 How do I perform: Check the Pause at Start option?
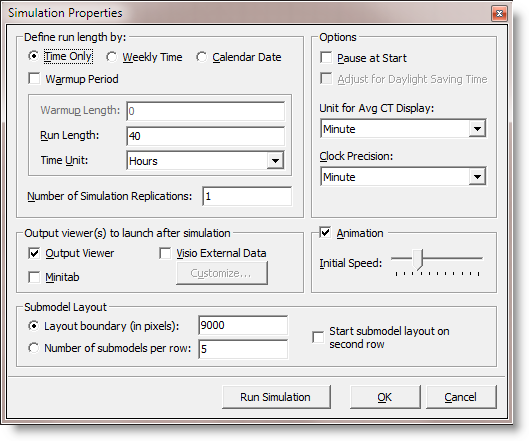326,57
